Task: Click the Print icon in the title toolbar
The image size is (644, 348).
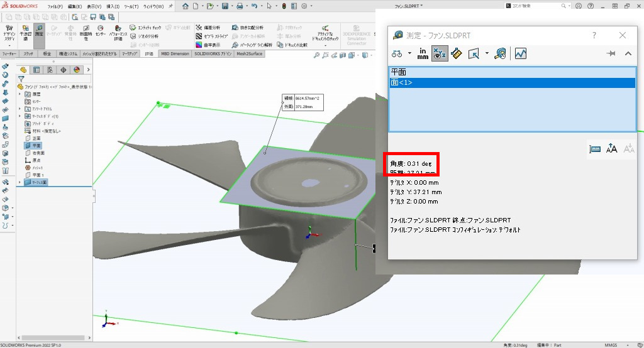Action: [x=240, y=6]
